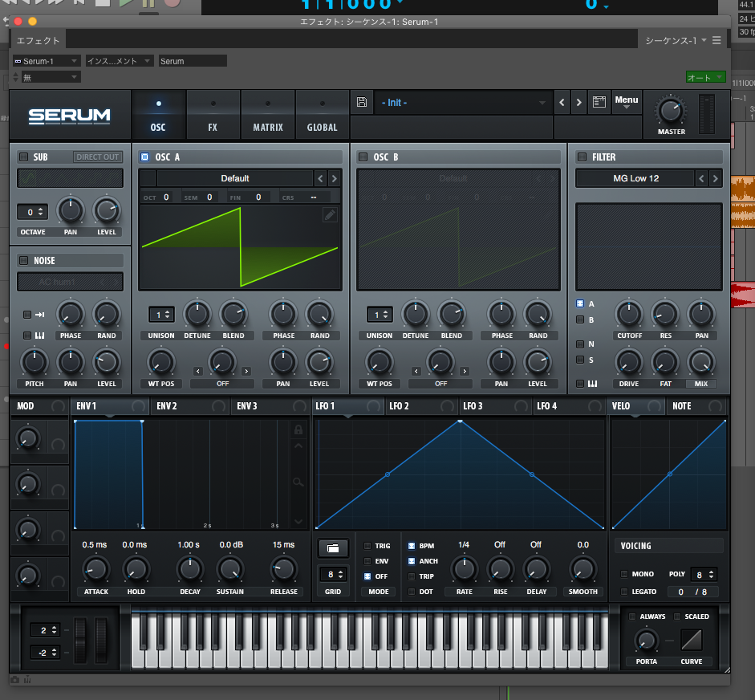Go to next preset arrow

pos(578,103)
